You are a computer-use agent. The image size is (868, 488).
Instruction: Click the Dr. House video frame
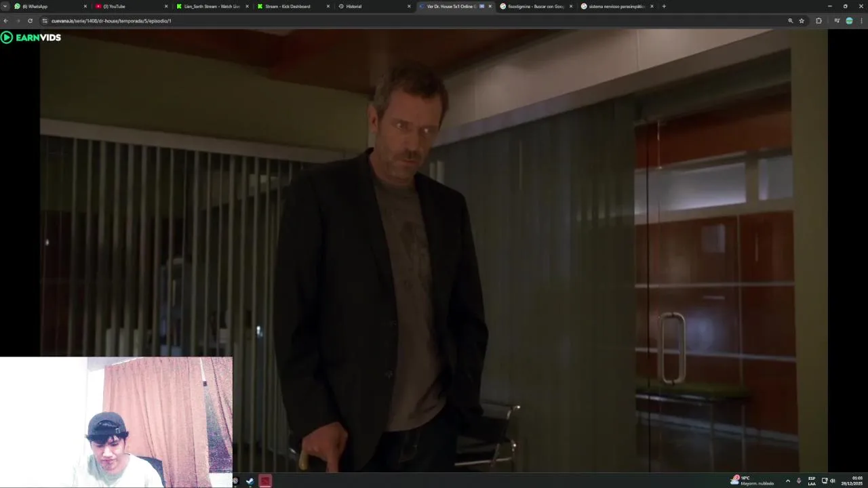tap(434, 251)
